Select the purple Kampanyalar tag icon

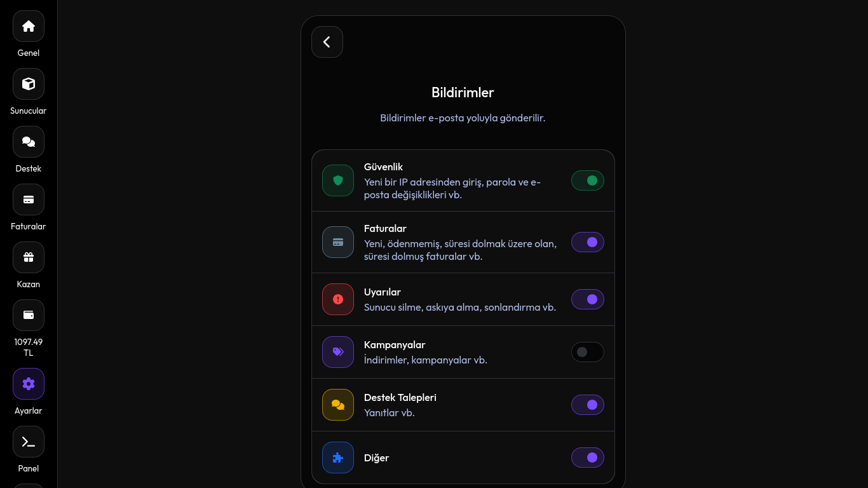point(338,352)
